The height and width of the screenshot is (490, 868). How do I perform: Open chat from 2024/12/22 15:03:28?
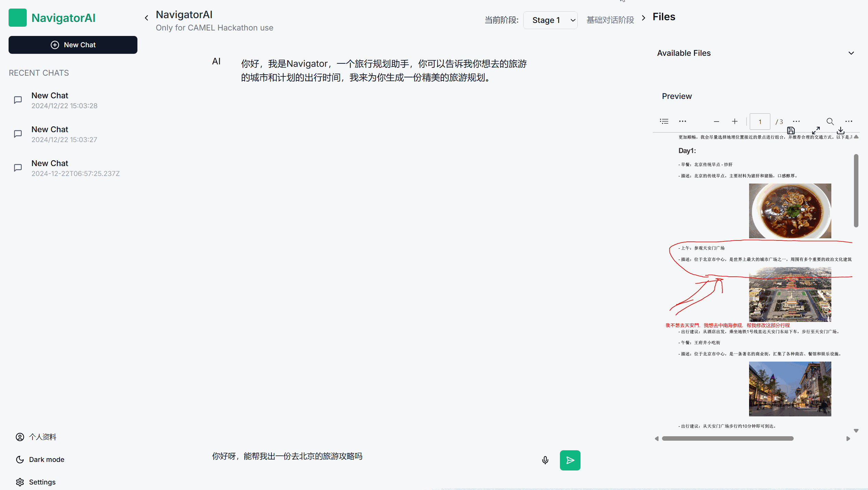[x=64, y=100]
